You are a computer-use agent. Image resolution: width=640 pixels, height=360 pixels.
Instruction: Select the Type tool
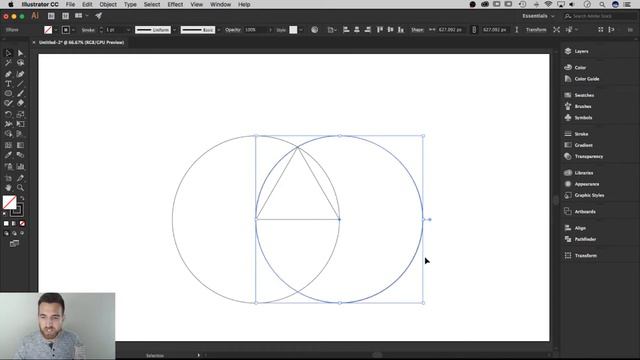tap(8, 84)
